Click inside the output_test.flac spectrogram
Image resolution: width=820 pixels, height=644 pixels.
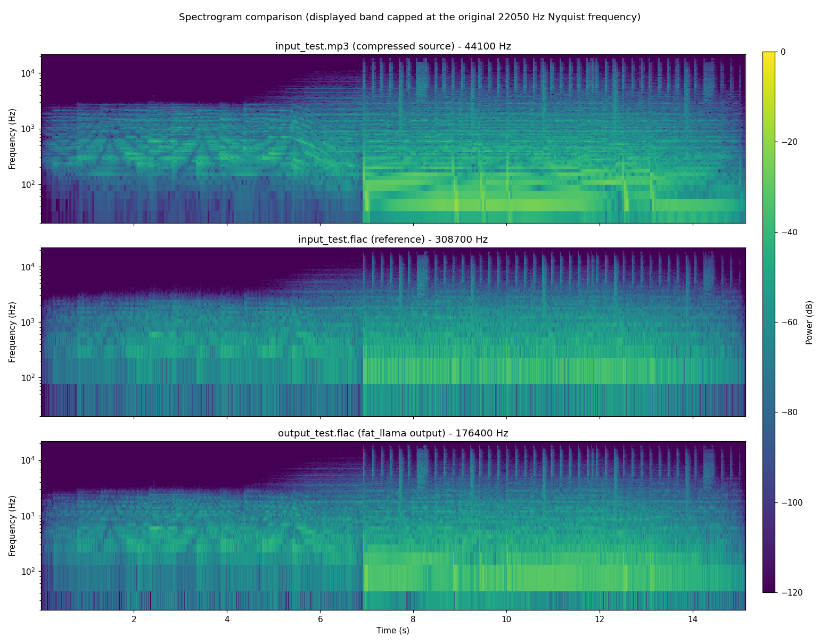pos(393,526)
